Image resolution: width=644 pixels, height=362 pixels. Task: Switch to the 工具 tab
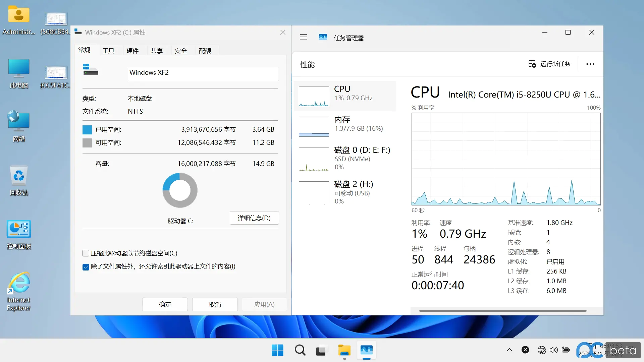tap(108, 51)
